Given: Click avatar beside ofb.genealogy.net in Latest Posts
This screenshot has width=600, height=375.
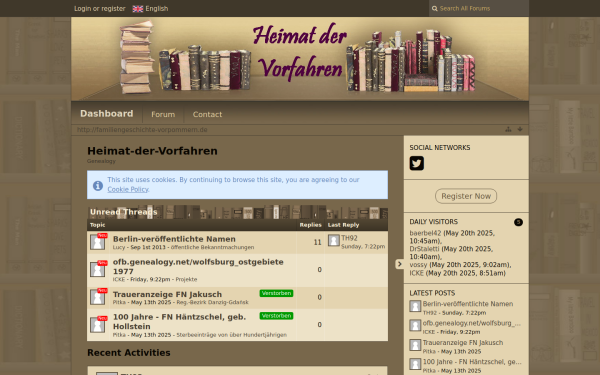Looking at the screenshot, I should [x=415, y=325].
